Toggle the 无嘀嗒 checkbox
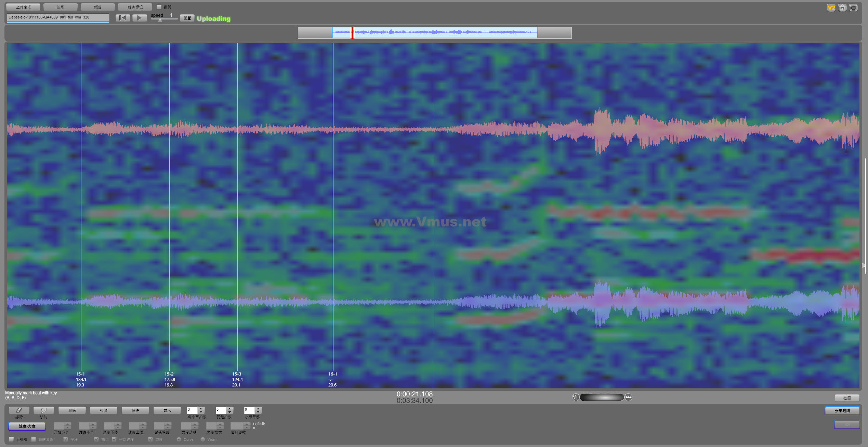The height and width of the screenshot is (447, 868). tap(11, 439)
